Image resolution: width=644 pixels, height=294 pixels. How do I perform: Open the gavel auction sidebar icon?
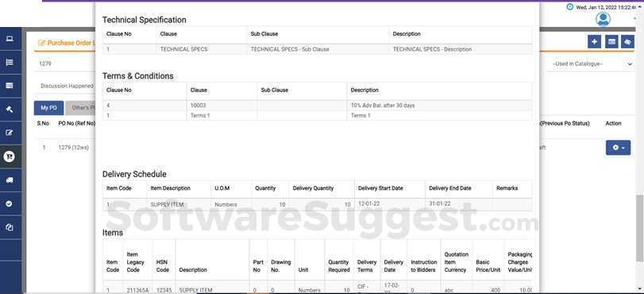click(x=10, y=110)
